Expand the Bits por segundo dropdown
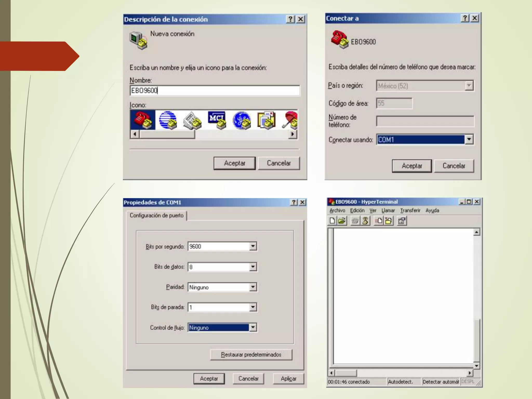Image resolution: width=532 pixels, height=399 pixels. (x=253, y=246)
